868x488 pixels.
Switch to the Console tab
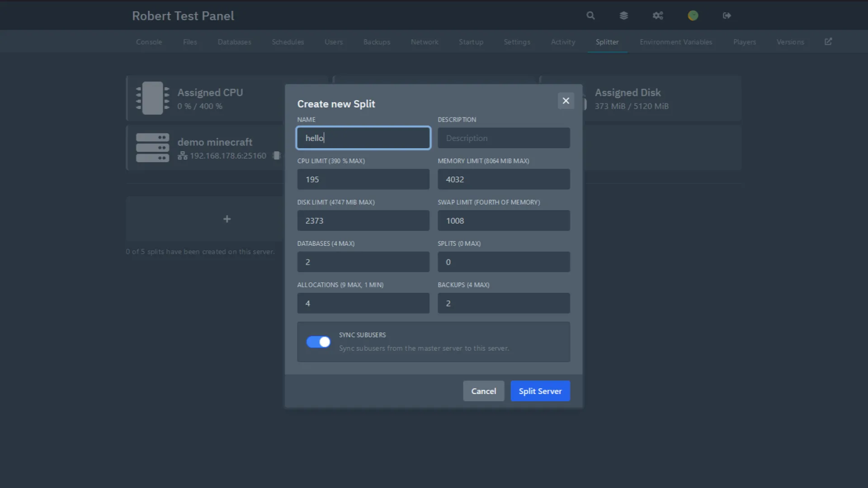coord(149,42)
